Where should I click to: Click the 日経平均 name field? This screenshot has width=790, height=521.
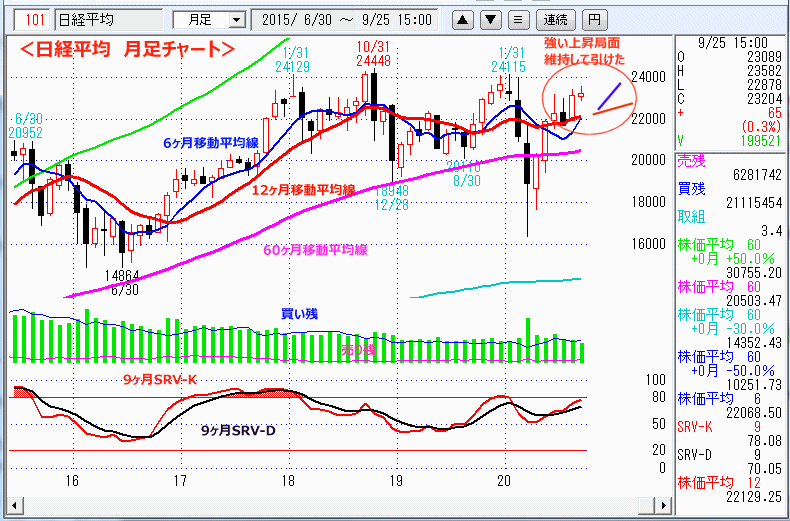click(108, 20)
